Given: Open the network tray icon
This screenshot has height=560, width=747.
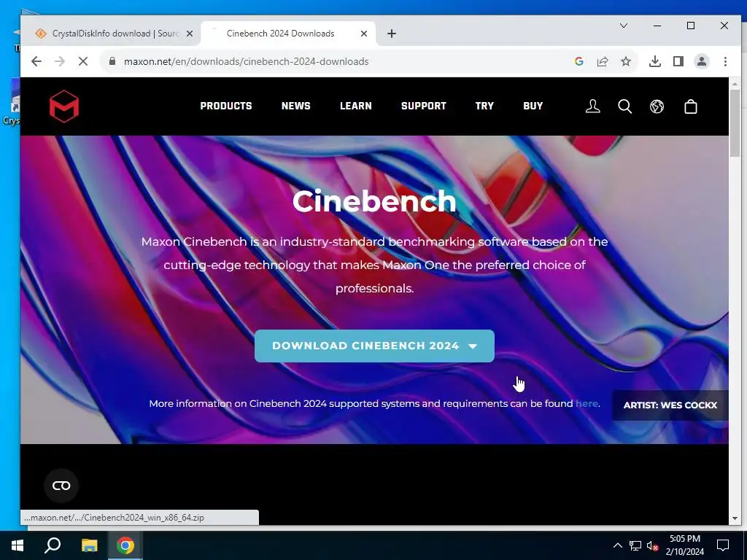Looking at the screenshot, I should (635, 545).
